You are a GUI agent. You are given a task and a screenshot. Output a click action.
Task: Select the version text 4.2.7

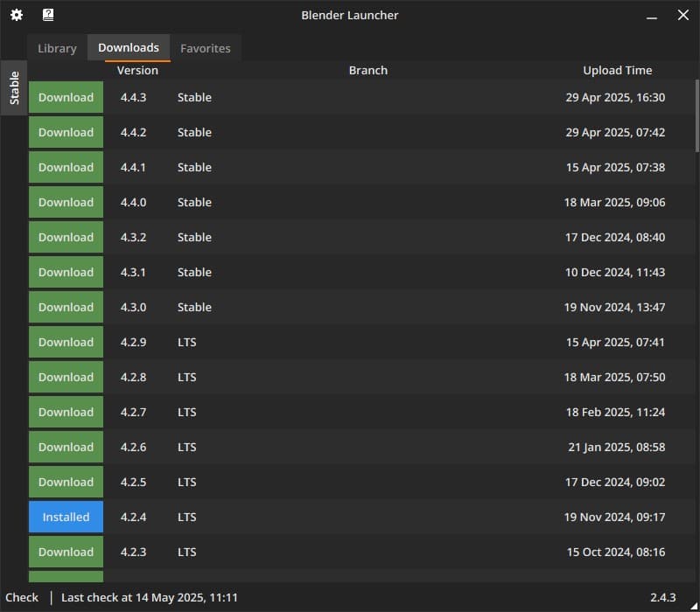point(134,412)
